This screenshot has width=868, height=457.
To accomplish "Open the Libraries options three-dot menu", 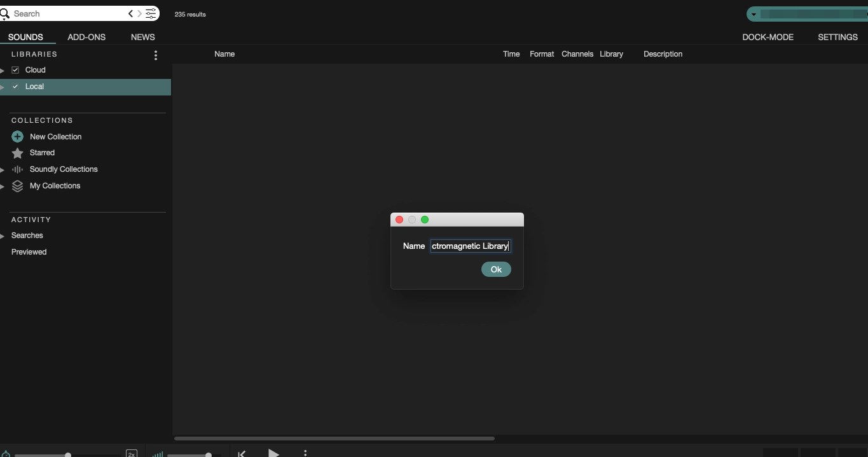I will click(x=156, y=55).
